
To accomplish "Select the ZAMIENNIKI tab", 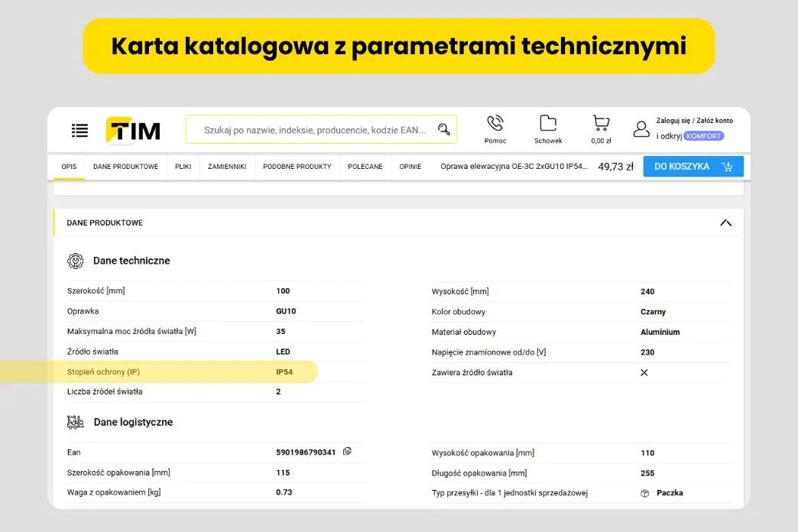I will (x=226, y=166).
